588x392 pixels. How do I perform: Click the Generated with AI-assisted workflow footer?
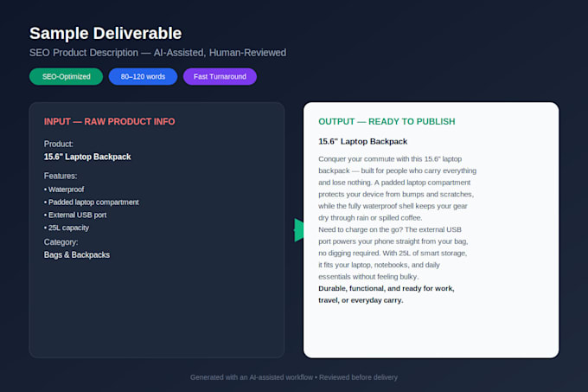pyautogui.click(x=294, y=377)
